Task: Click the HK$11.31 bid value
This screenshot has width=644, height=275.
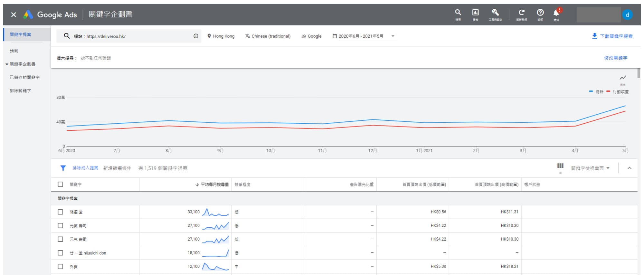Action: point(509,212)
